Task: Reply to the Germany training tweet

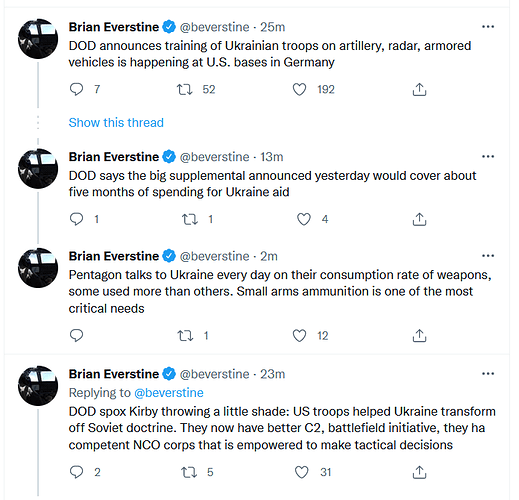Action: pyautogui.click(x=76, y=89)
